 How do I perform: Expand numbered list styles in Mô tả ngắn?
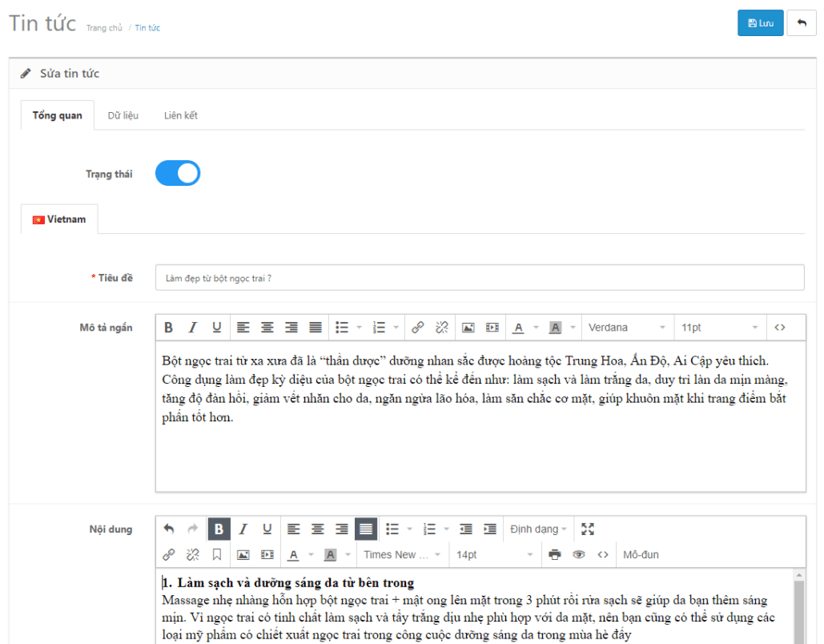click(396, 328)
